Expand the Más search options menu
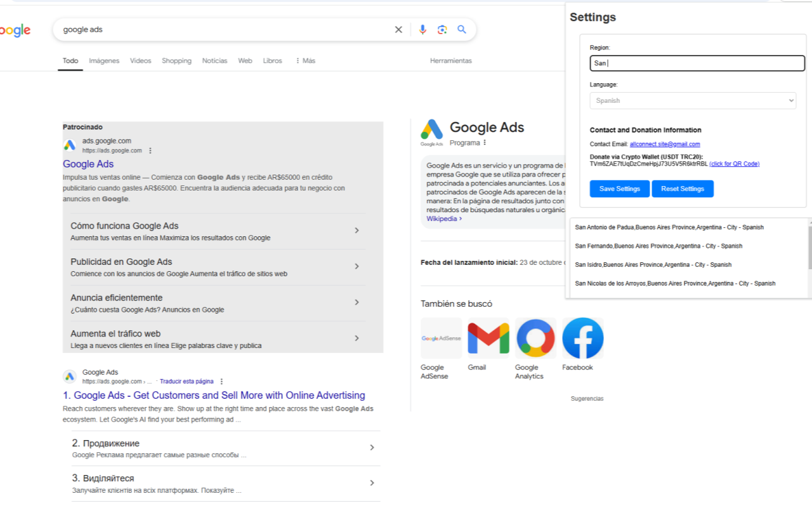The image size is (812, 508). 305,60
